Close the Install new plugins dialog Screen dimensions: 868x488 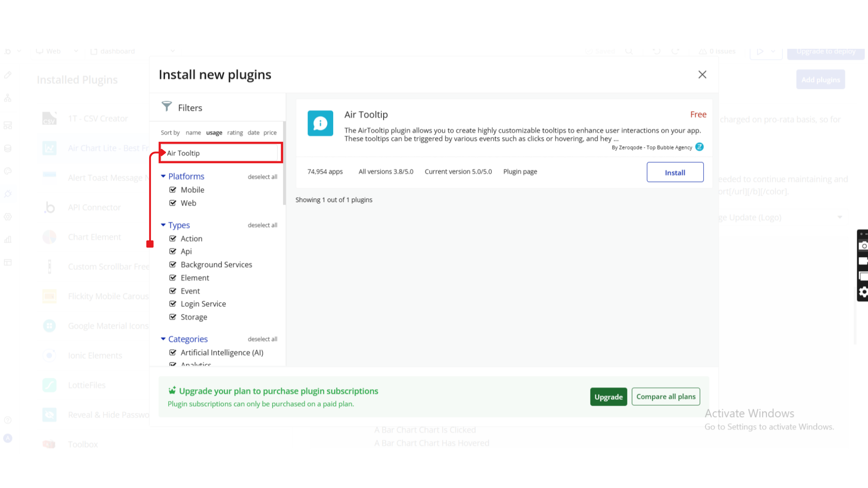click(702, 75)
